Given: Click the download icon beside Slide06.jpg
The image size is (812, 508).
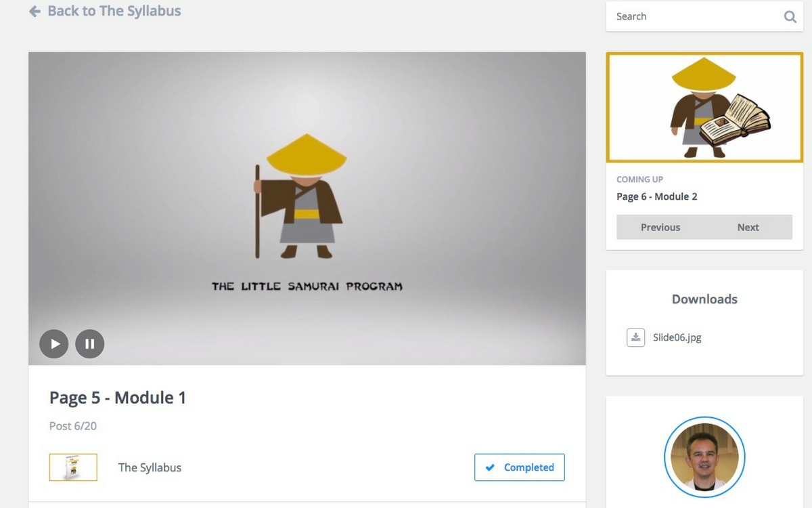Looking at the screenshot, I should pos(635,337).
